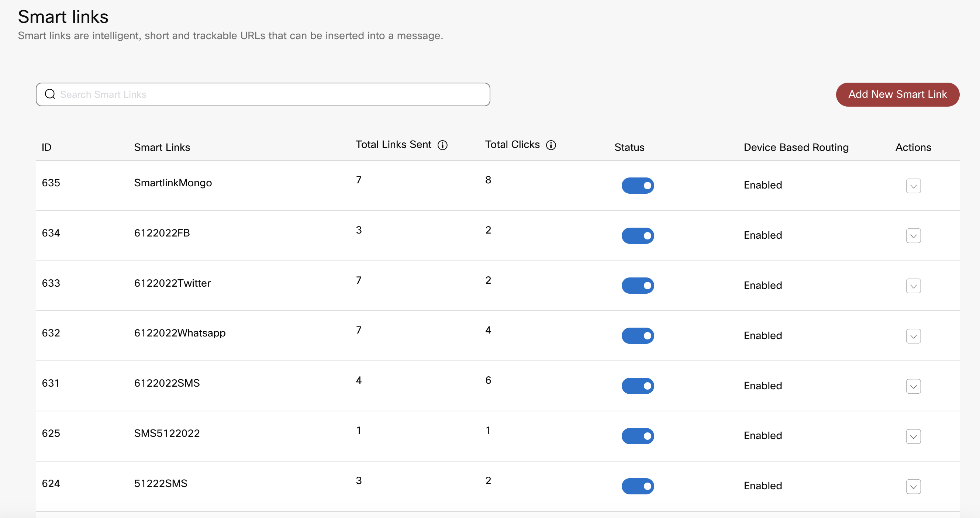This screenshot has height=518, width=980.
Task: Click the search magnifier icon
Action: pos(50,94)
